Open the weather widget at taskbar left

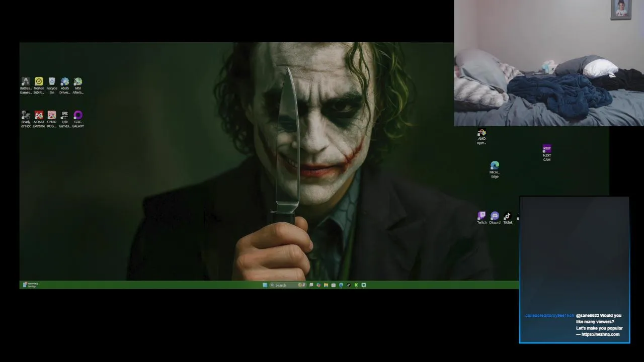pyautogui.click(x=30, y=285)
